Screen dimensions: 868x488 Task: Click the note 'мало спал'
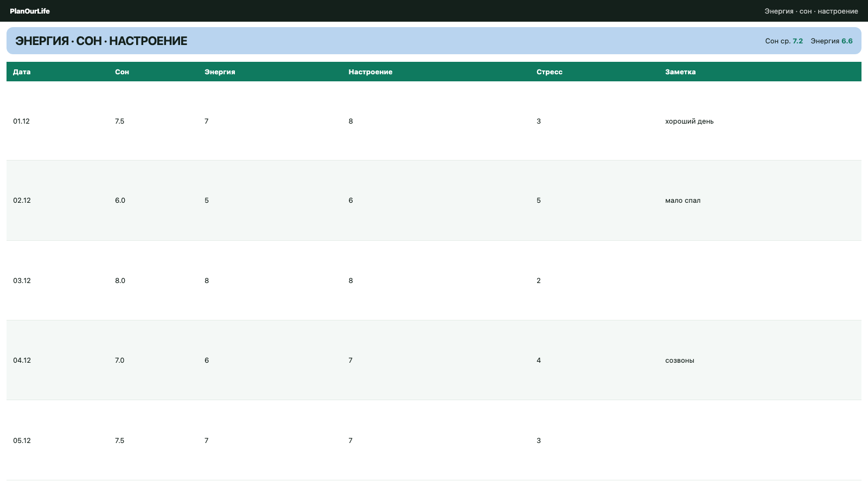tap(683, 200)
